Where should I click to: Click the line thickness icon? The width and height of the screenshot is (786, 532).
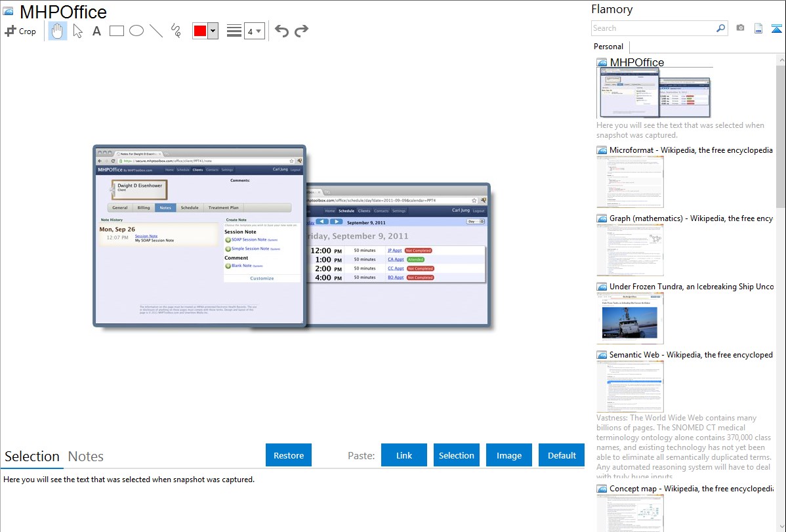click(x=234, y=31)
